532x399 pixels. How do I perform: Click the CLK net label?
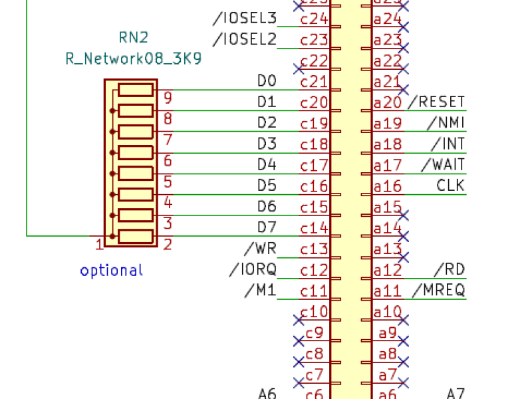pos(450,186)
